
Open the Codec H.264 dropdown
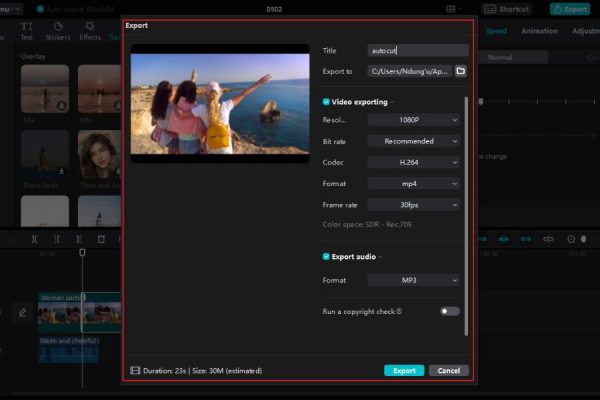tap(413, 162)
